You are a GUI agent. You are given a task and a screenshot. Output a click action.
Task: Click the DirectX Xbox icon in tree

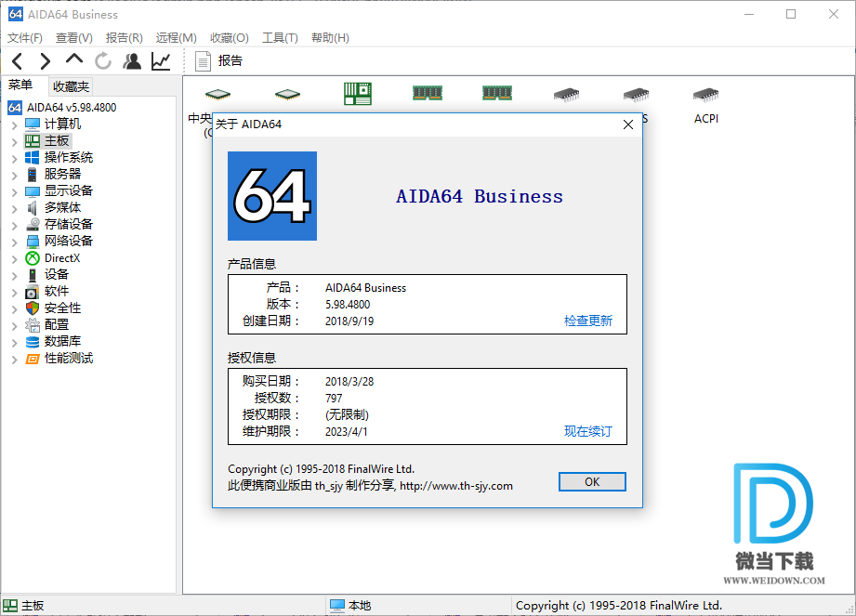click(33, 258)
